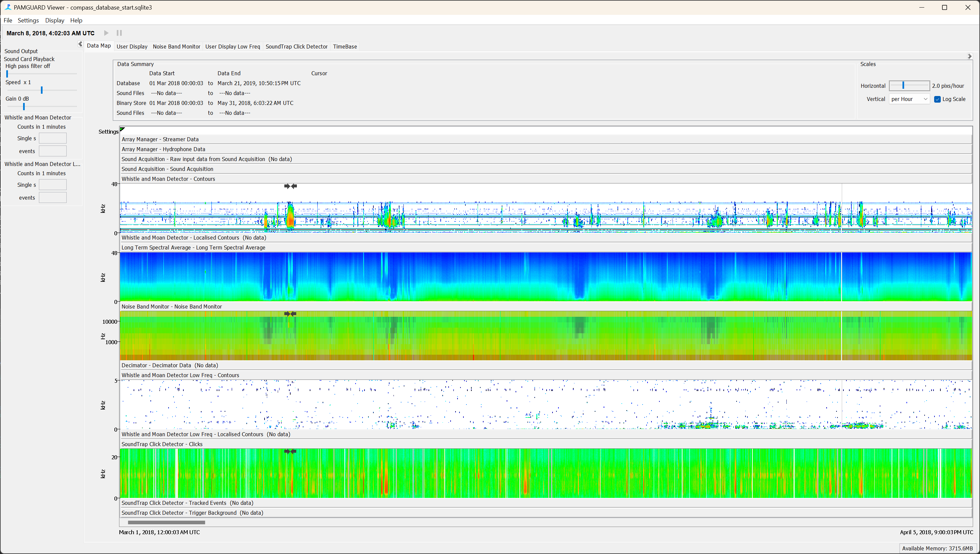This screenshot has height=554, width=980.
Task: Click the Database data start date
Action: 176,83
